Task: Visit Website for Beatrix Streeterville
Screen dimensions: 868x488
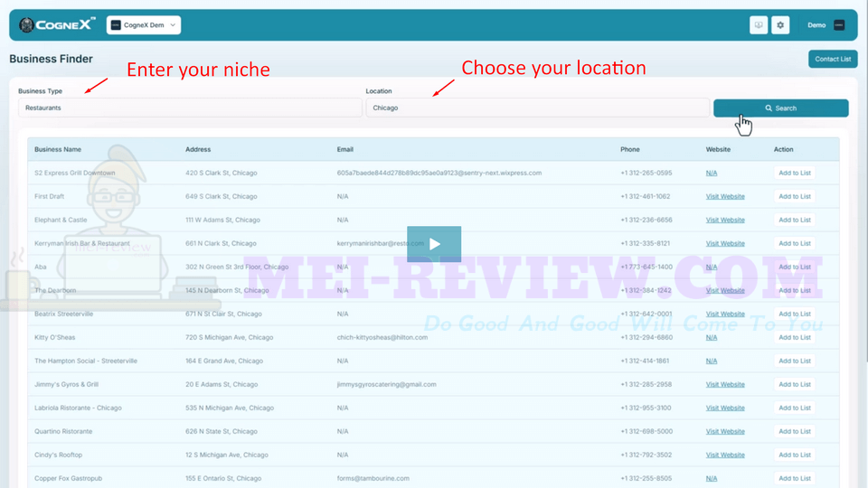Action: click(724, 314)
